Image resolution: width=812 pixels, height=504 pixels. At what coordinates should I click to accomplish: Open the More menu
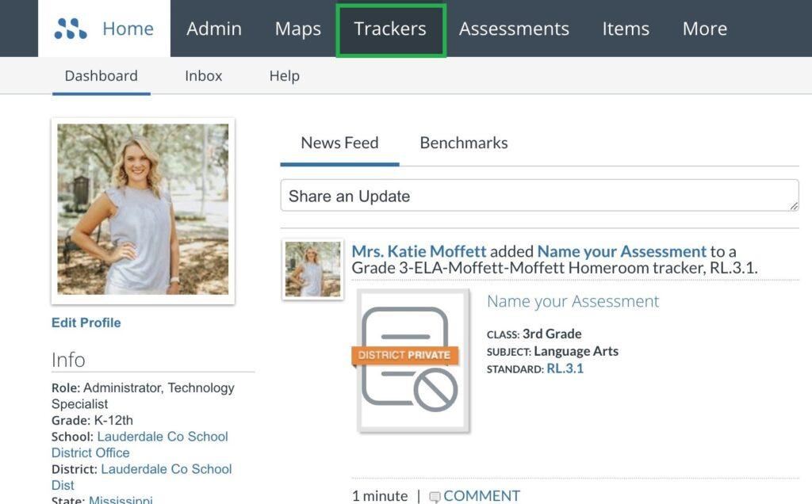tap(704, 29)
